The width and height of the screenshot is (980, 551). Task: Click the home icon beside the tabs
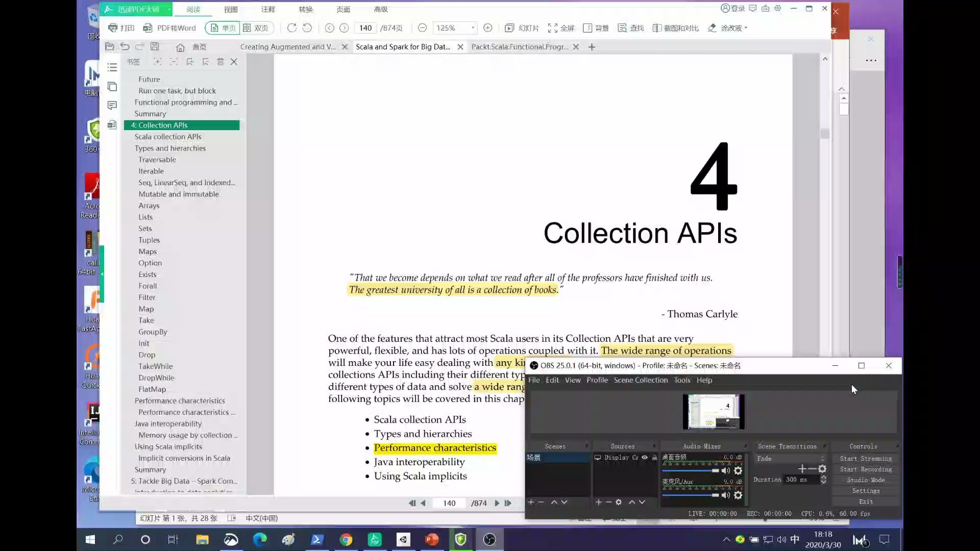(180, 47)
